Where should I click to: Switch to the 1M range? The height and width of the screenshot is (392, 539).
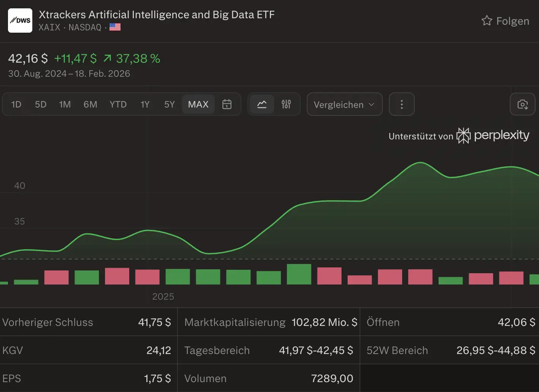click(x=65, y=104)
